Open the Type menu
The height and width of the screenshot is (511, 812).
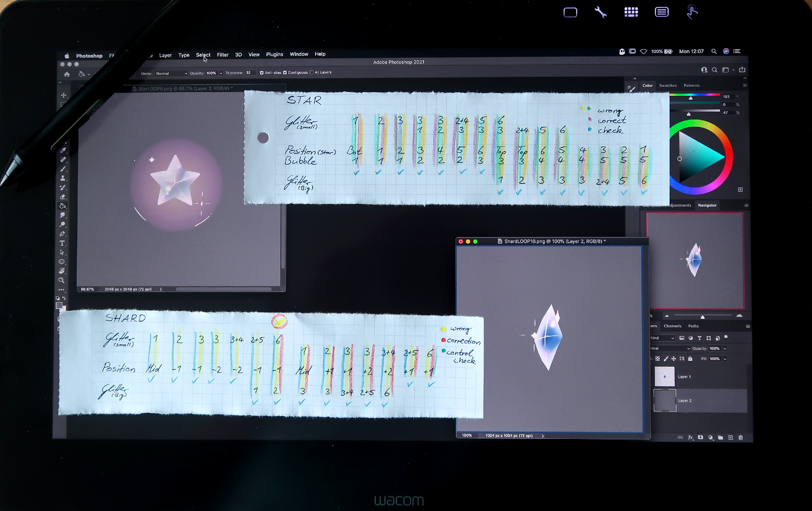pos(184,55)
